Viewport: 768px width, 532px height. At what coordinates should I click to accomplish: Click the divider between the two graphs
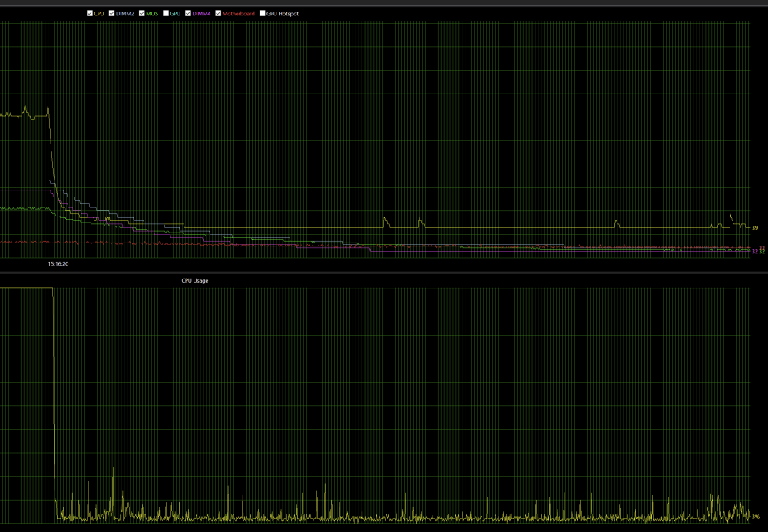click(x=384, y=272)
